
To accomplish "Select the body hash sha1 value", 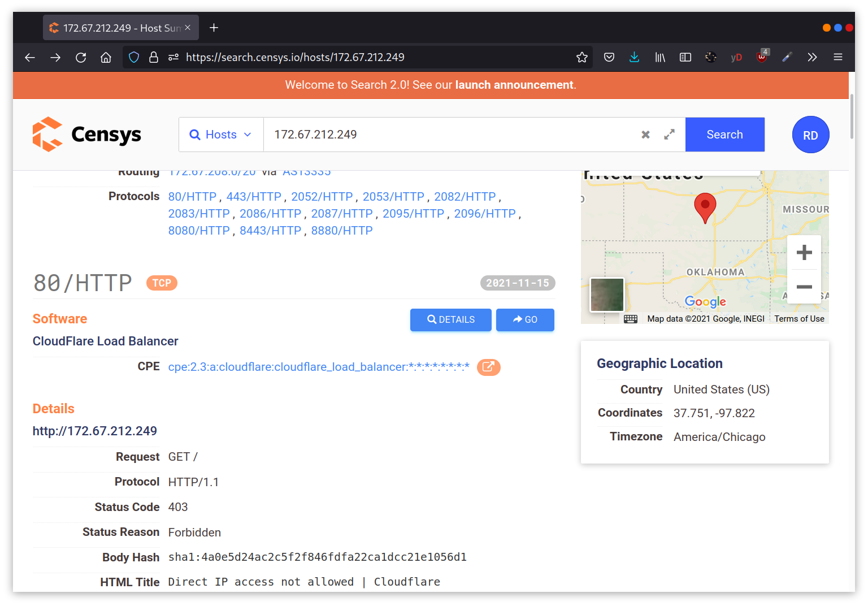I will coord(318,557).
